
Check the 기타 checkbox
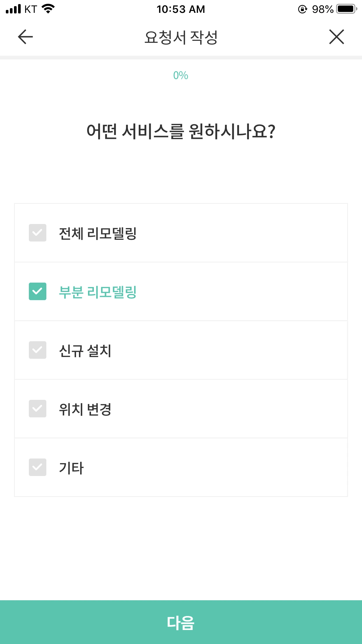(x=38, y=467)
